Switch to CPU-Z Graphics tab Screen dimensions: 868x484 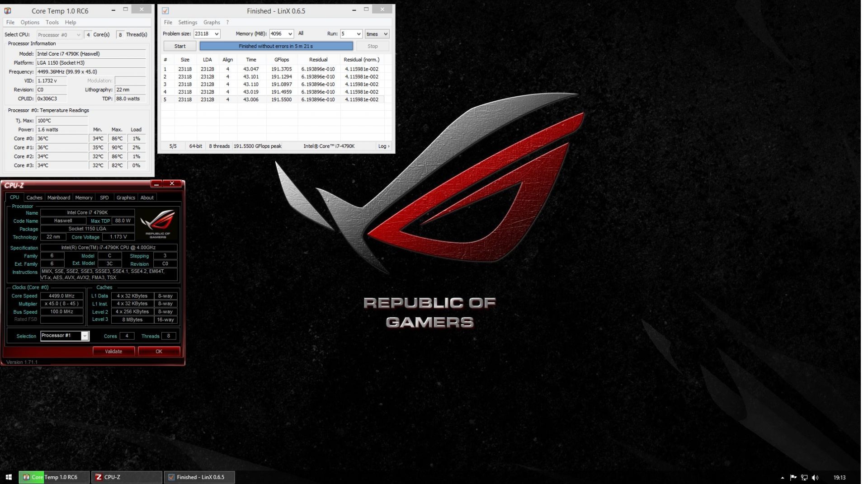tap(126, 197)
